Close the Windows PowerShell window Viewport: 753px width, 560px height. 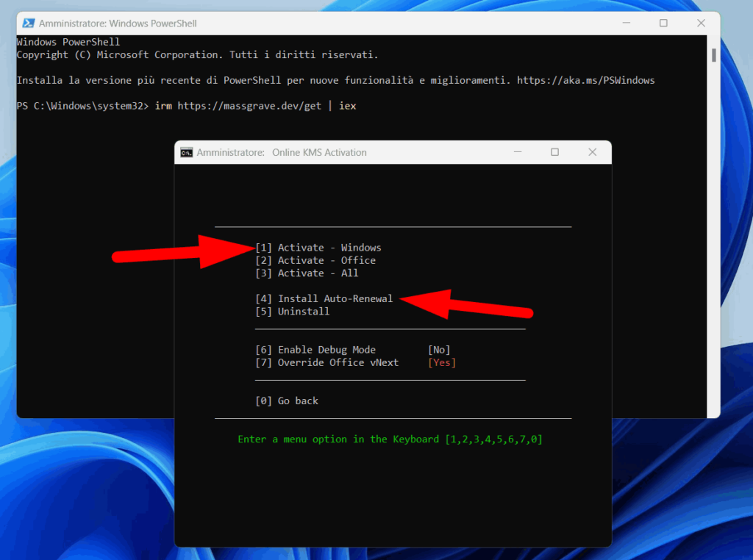[701, 23]
